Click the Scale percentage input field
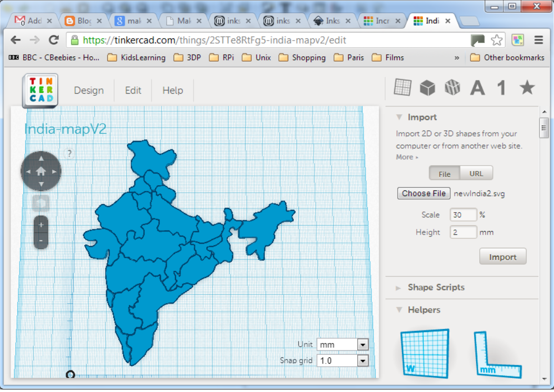The height and width of the screenshot is (392, 554). [463, 215]
